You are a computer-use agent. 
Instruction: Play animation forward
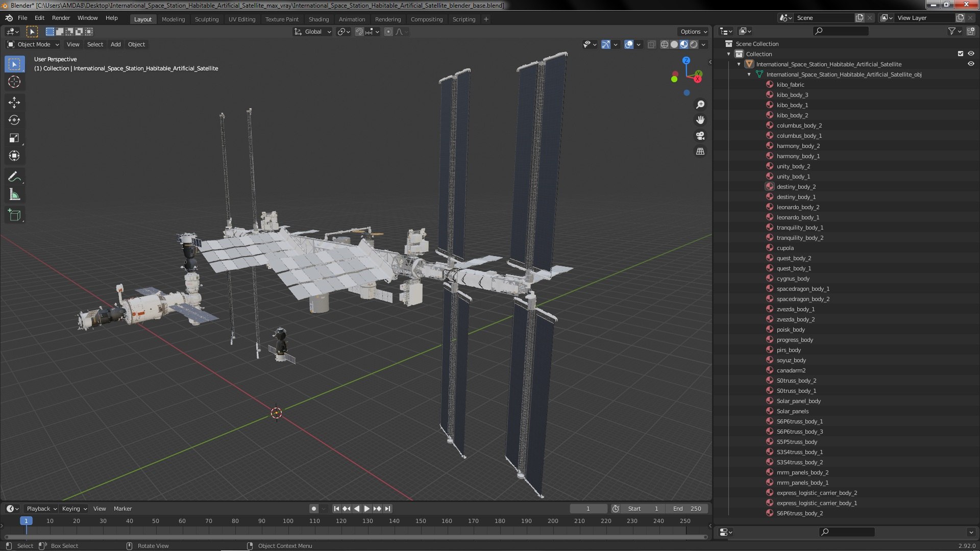click(366, 509)
